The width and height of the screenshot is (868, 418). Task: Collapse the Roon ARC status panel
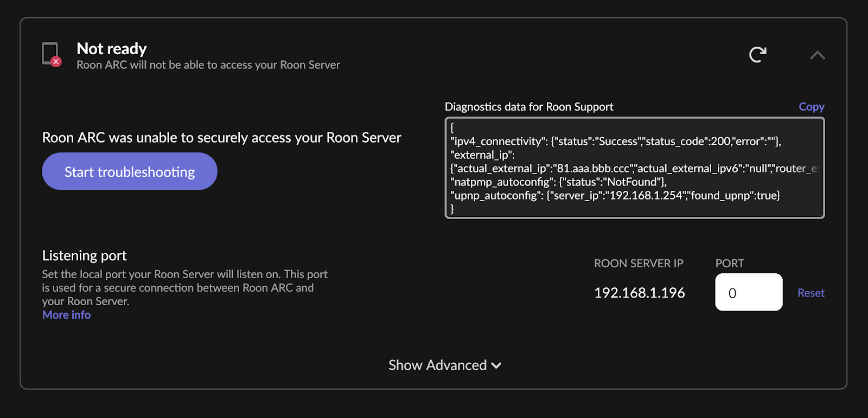[x=817, y=55]
